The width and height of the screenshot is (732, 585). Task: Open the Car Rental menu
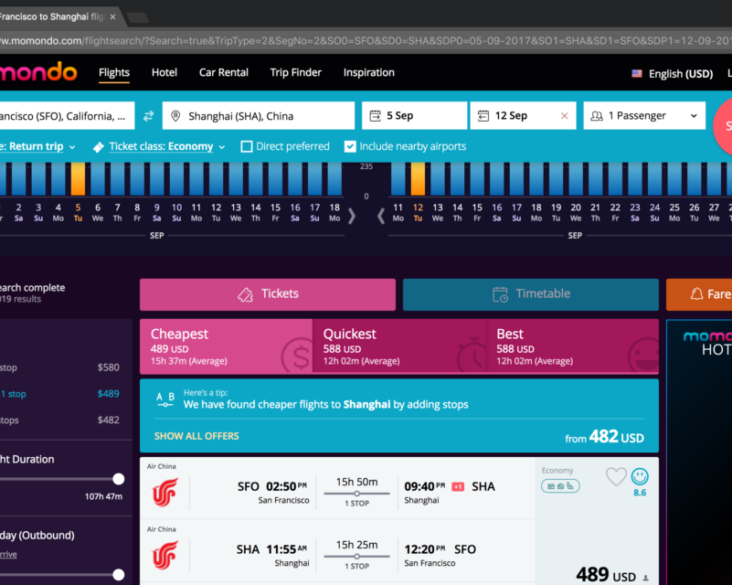[224, 73]
